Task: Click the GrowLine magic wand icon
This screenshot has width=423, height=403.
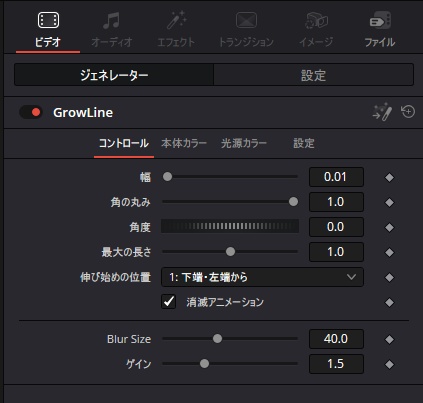Action: click(x=382, y=112)
